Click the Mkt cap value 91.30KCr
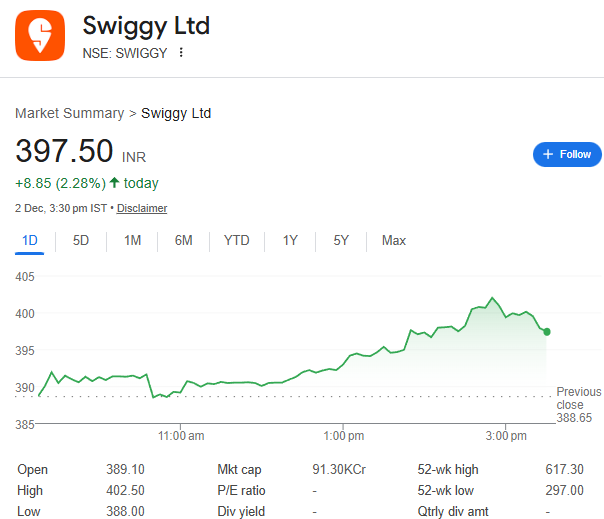The image size is (604, 519). pos(338,469)
